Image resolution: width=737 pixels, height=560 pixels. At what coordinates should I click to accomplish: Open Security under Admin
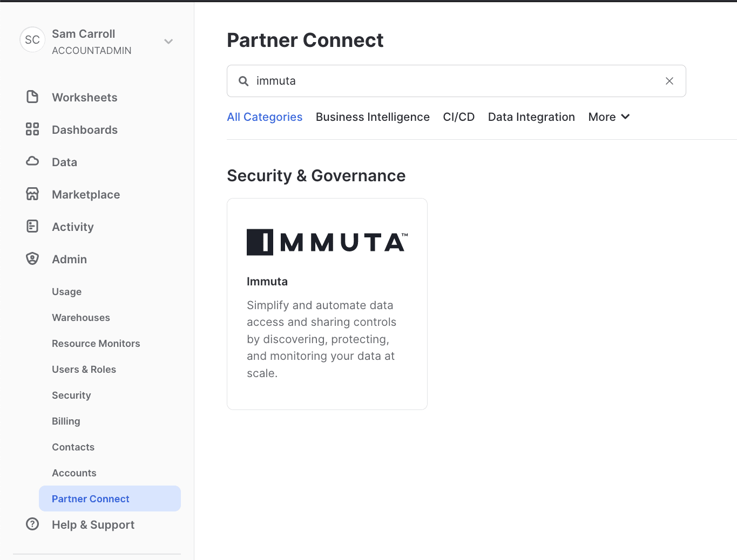(71, 395)
